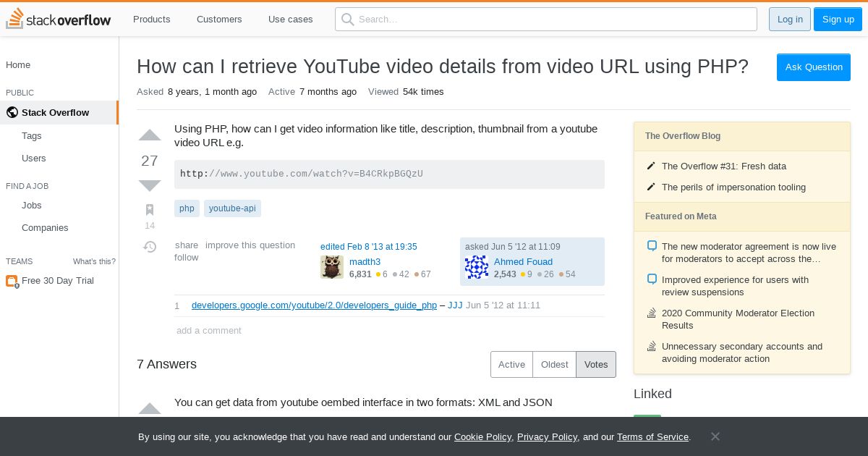868x456 pixels.
Task: Open the Customers menu item
Action: pyautogui.click(x=219, y=19)
